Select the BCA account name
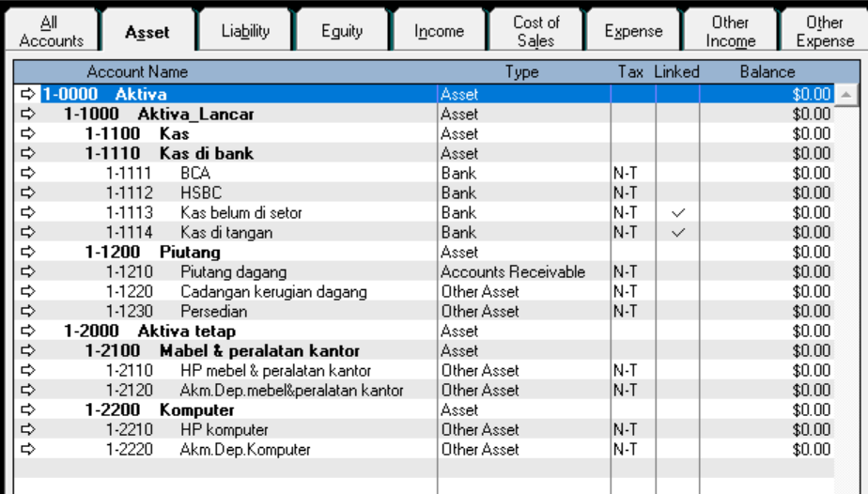 click(195, 173)
